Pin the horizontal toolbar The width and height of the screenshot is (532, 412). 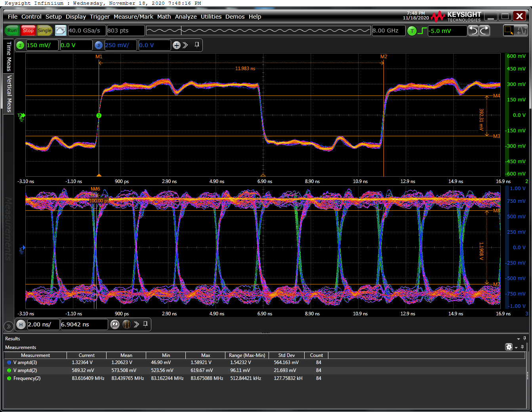[145, 324]
